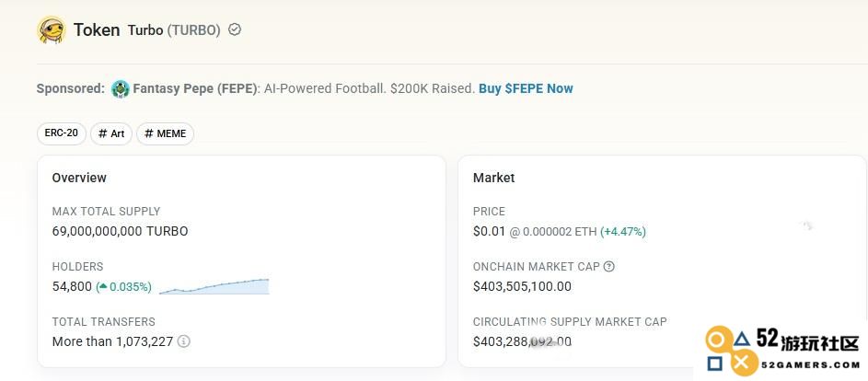Click the +4.47% price change text
This screenshot has height=381, width=868.
coord(623,232)
